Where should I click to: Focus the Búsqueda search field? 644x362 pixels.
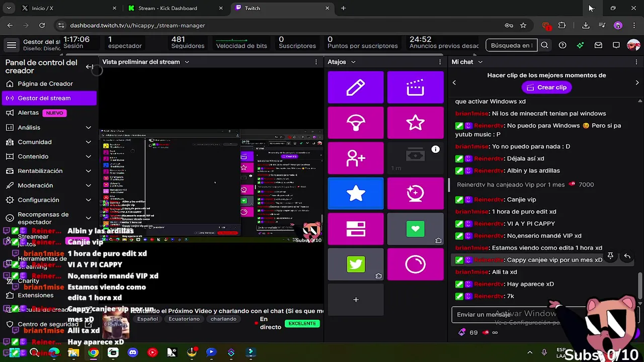click(511, 45)
